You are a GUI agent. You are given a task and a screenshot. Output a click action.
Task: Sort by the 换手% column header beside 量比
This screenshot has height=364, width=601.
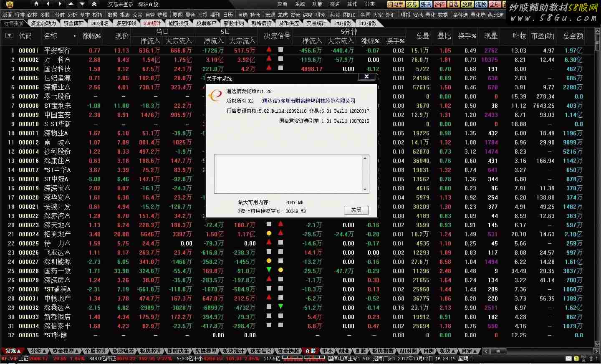tap(467, 36)
